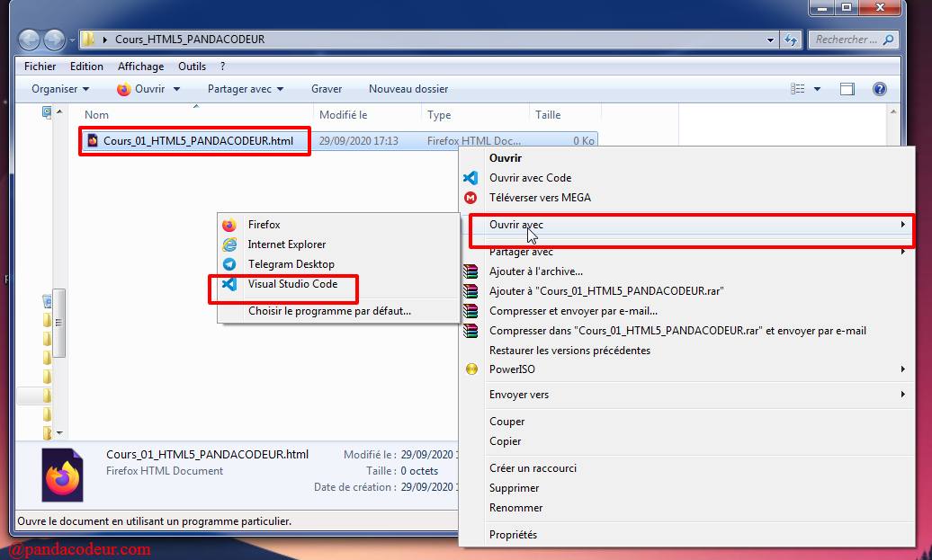
Task: Expand the Envoyer vers submenu arrow
Action: 903,395
